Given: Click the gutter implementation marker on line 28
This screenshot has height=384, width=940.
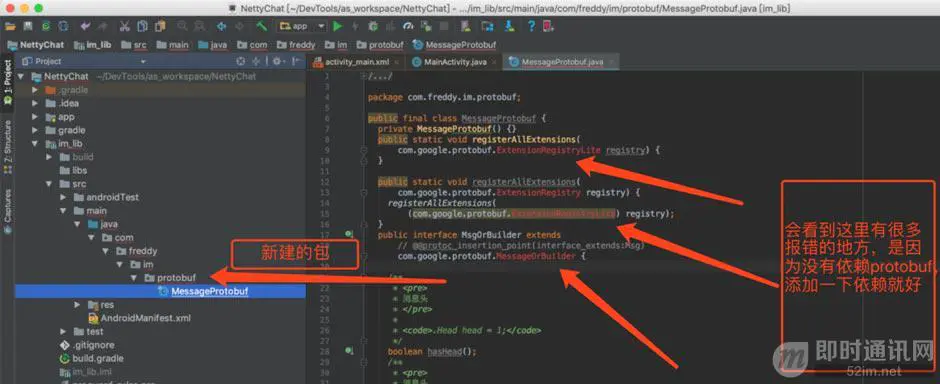Looking at the screenshot, I should pyautogui.click(x=348, y=351).
